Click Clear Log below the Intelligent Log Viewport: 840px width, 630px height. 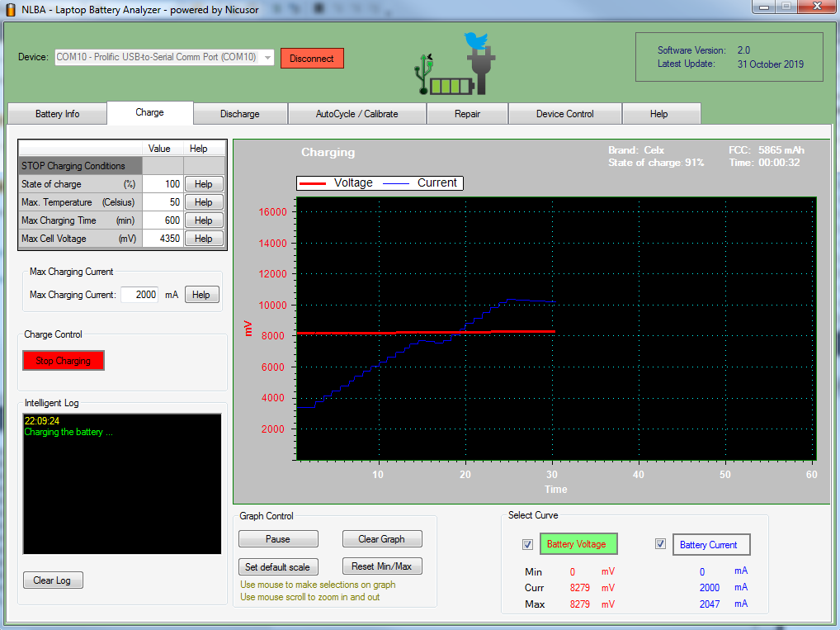53,580
